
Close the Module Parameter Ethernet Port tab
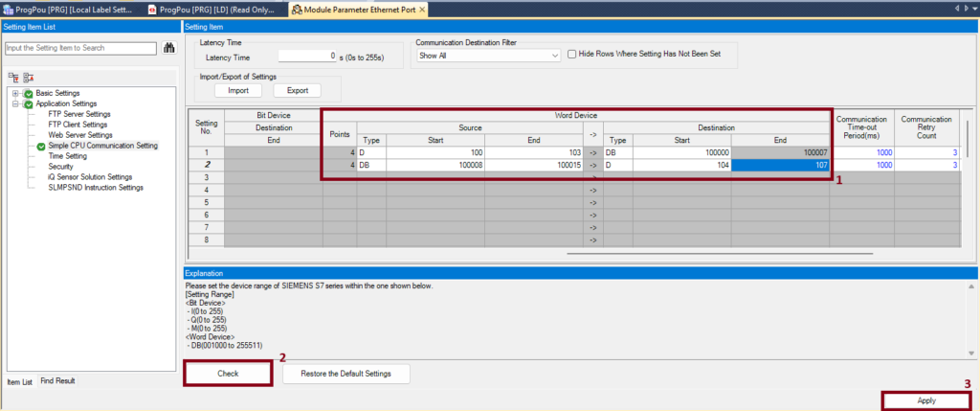click(422, 9)
